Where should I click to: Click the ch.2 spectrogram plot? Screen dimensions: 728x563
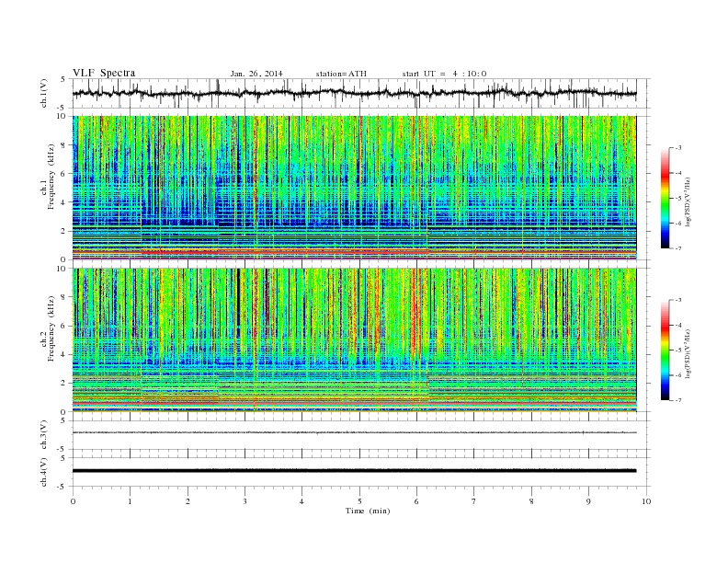click(354, 340)
